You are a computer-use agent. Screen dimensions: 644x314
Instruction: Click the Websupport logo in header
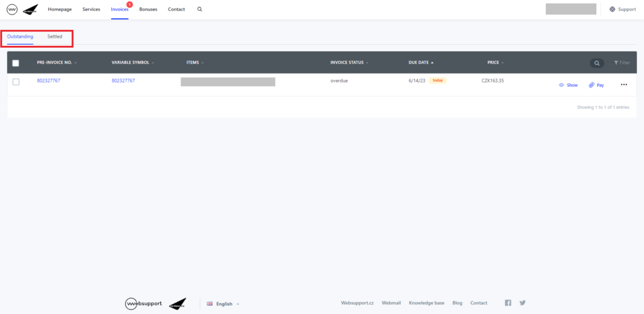coord(12,9)
